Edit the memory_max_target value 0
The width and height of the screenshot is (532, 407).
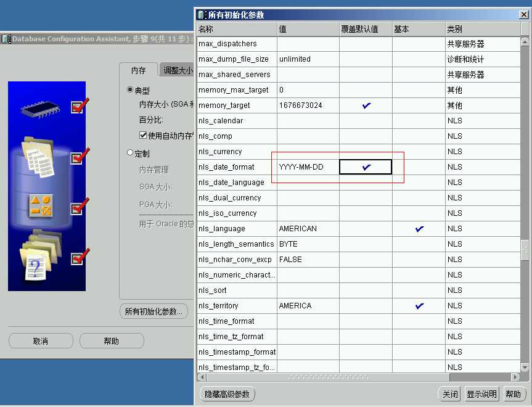pos(308,90)
